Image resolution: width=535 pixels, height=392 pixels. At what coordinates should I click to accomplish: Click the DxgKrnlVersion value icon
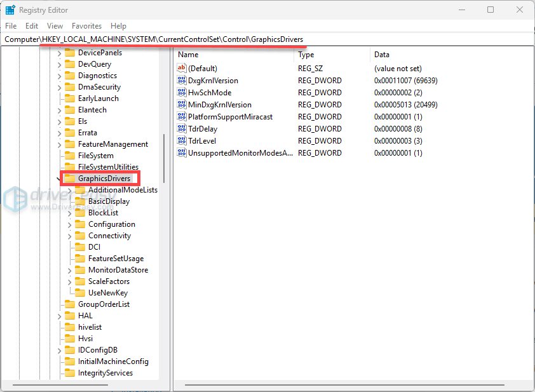[182, 81]
